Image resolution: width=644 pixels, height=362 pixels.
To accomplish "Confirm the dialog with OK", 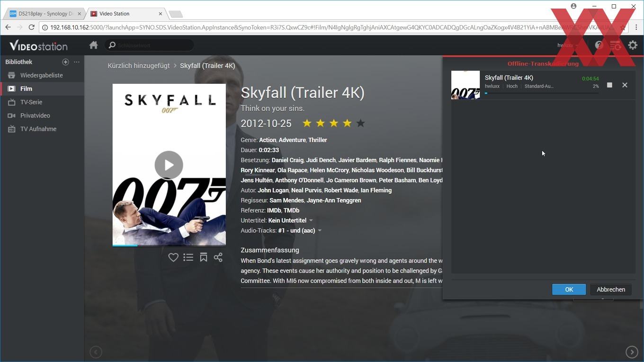I will click(569, 290).
